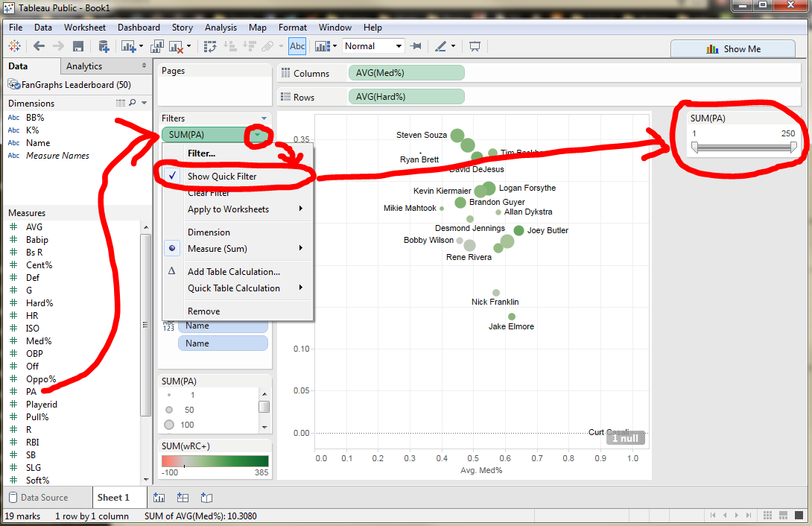This screenshot has height=526, width=812.
Task: Click the Undo arrow in the toolbar
Action: (x=39, y=46)
